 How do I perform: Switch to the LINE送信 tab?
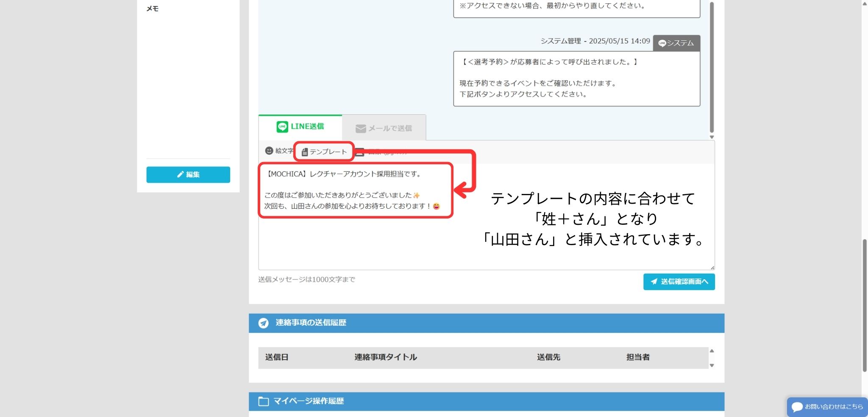tap(300, 127)
